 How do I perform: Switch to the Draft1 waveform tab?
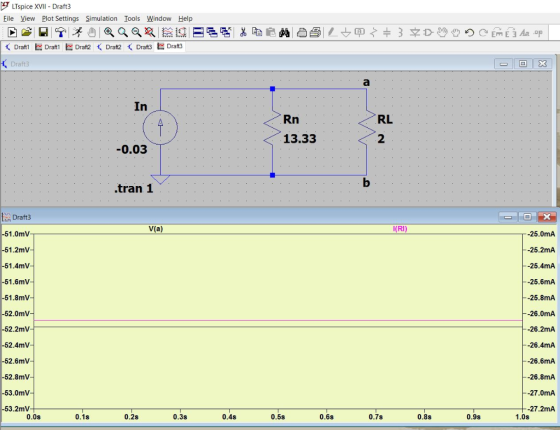click(x=48, y=47)
